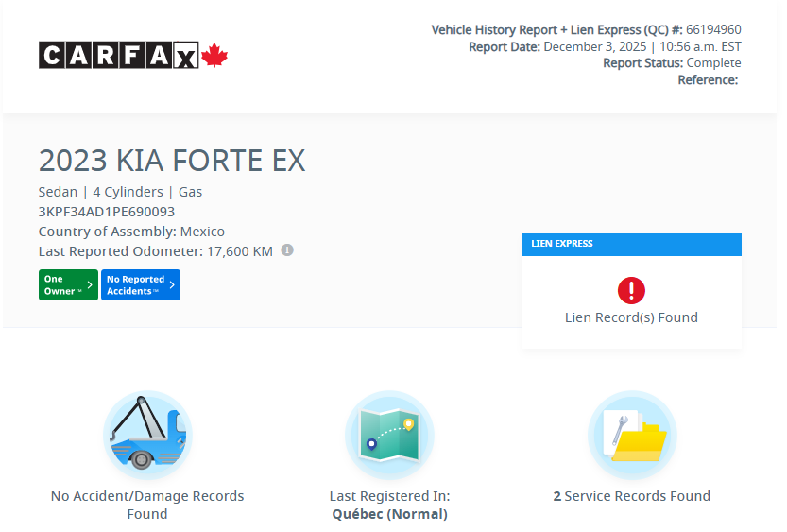The image size is (787, 532).
Task: Select the Lien Express panel header
Action: [x=631, y=244]
